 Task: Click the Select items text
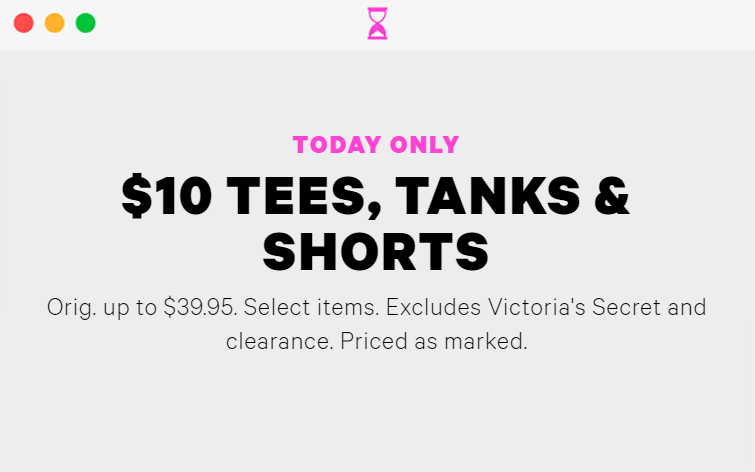312,307
